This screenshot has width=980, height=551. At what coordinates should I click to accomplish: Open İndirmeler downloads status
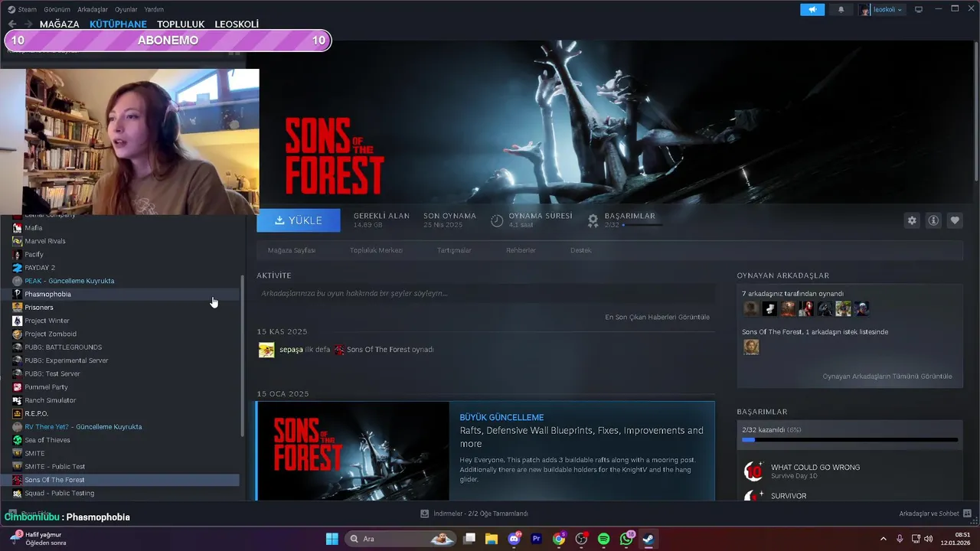point(474,514)
